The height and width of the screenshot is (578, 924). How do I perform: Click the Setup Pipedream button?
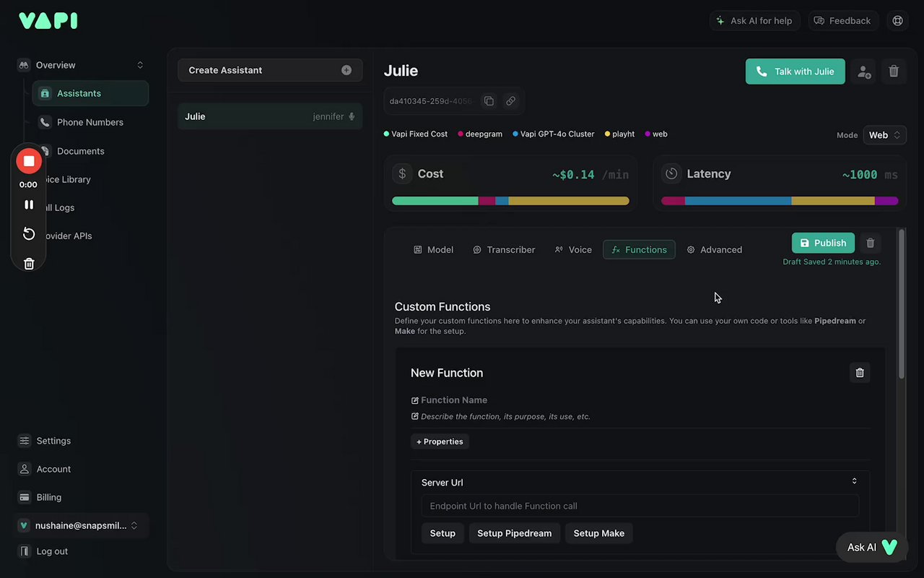coord(514,533)
